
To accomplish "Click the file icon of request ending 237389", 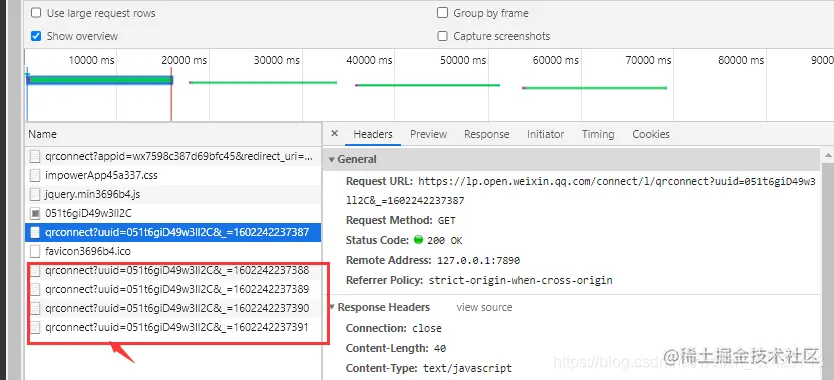I will tap(35, 289).
